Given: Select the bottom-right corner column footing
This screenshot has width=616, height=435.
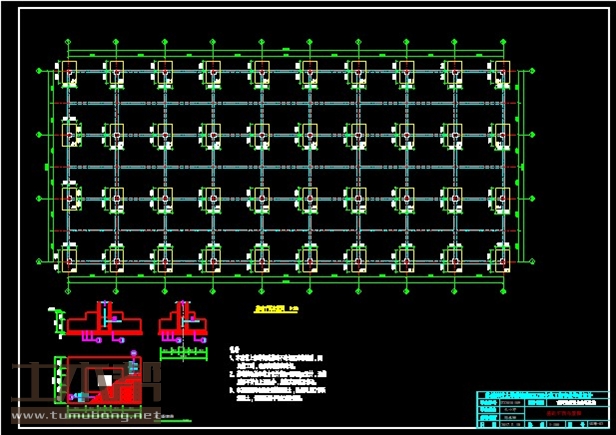Looking at the screenshot, I should pos(502,256).
